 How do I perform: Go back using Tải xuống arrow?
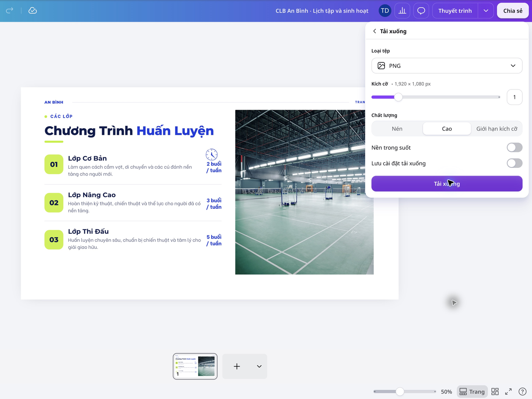[x=375, y=31]
